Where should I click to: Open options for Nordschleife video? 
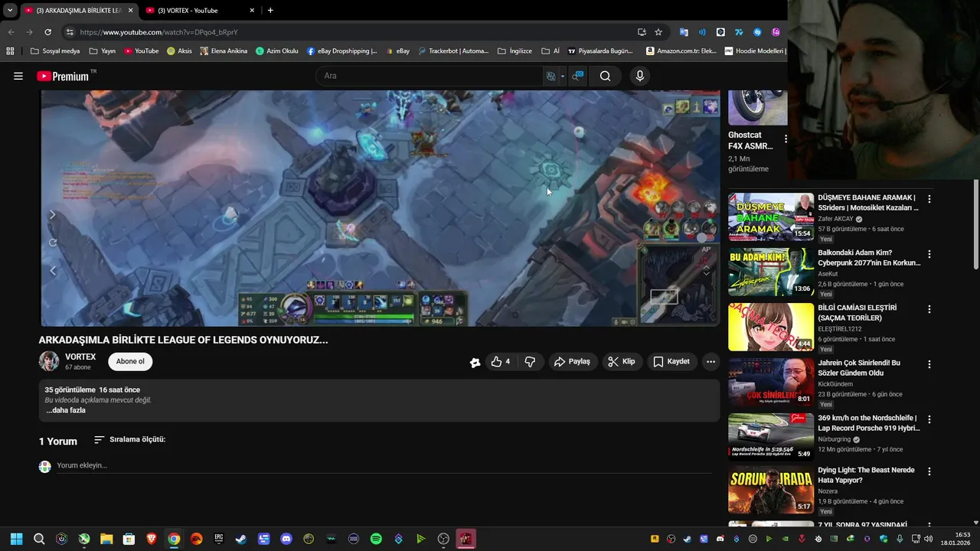(929, 419)
